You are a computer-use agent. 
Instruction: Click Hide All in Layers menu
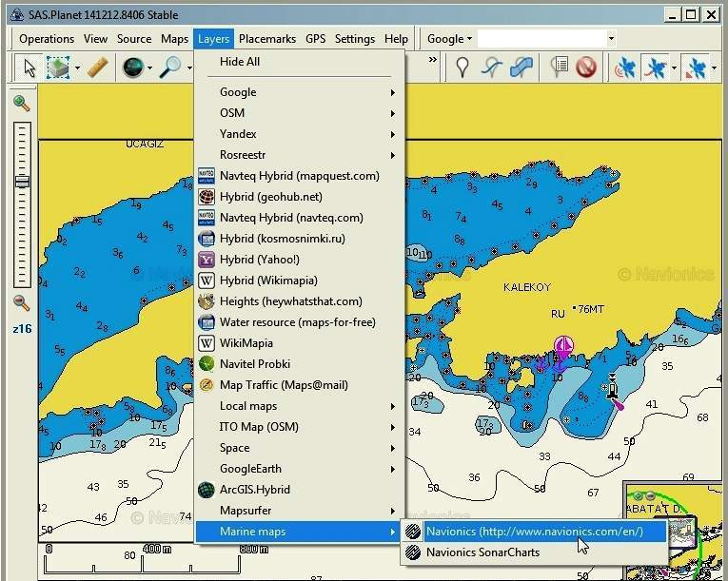[300, 62]
